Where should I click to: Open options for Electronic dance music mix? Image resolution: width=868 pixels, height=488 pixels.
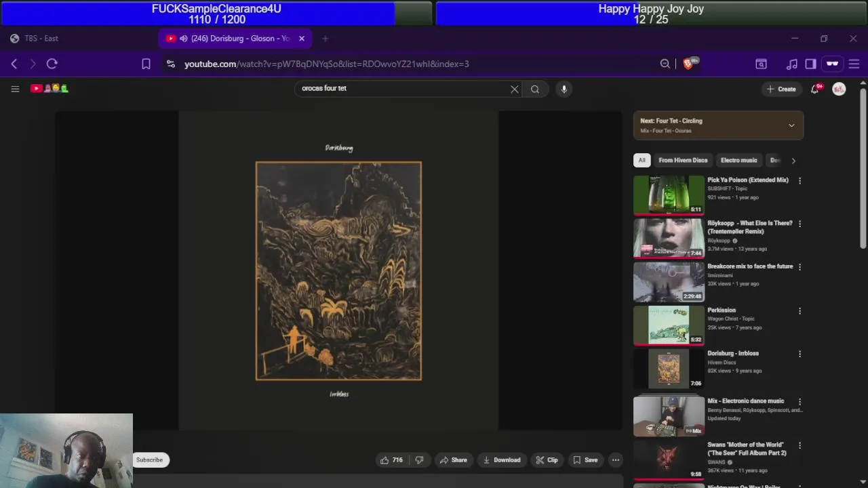point(800,402)
